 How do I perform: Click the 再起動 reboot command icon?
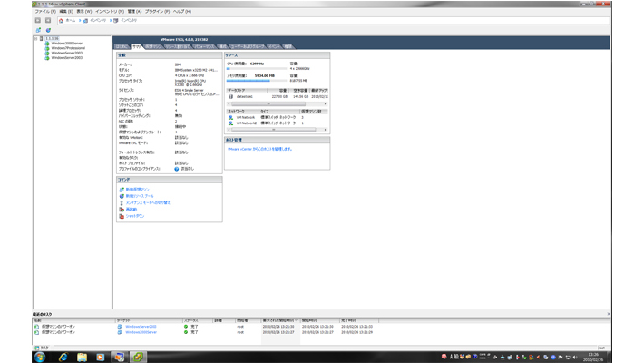tap(122, 210)
